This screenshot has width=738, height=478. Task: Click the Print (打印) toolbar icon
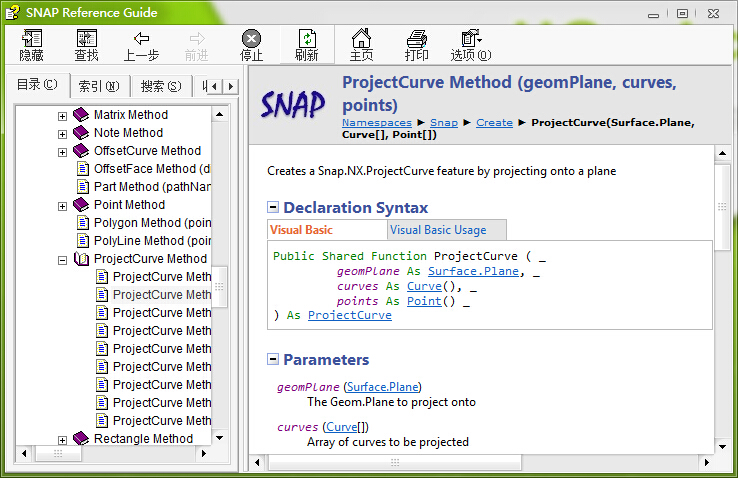pos(416,44)
